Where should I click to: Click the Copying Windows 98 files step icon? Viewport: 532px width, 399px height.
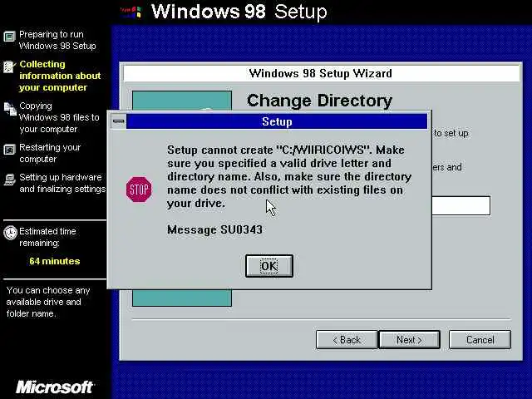(10, 109)
